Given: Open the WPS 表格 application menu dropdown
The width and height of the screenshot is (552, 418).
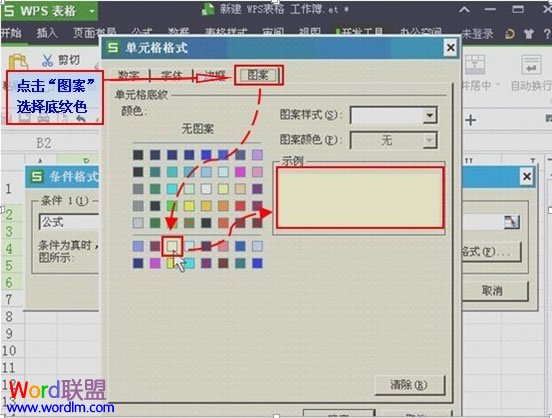Looking at the screenshot, I should [x=92, y=11].
